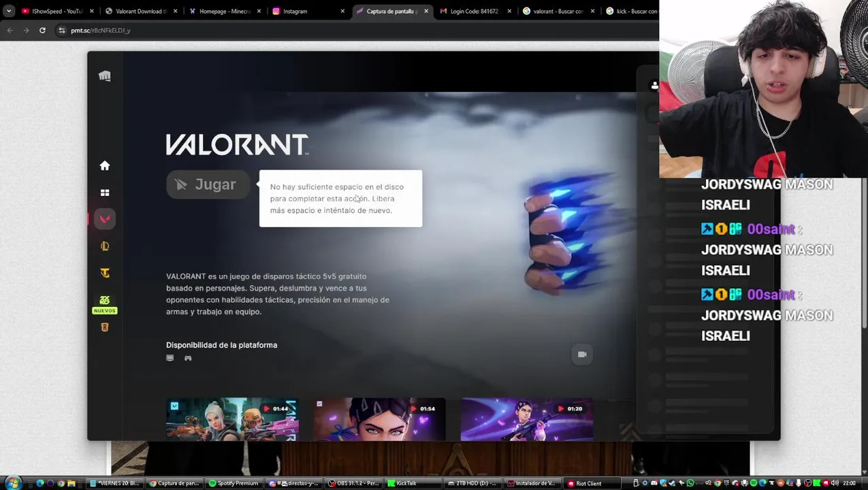Click the Riot Games logo in sidebar
Image resolution: width=868 pixels, height=490 pixels.
[104, 76]
